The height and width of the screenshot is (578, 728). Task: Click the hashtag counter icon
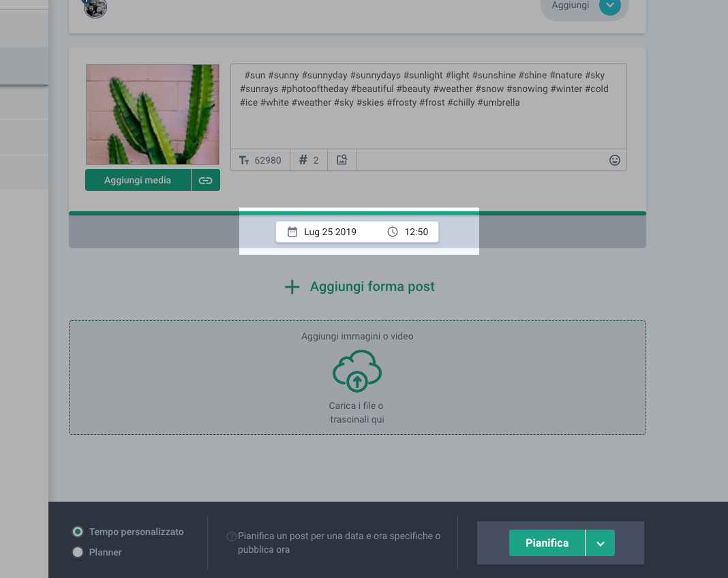click(303, 160)
